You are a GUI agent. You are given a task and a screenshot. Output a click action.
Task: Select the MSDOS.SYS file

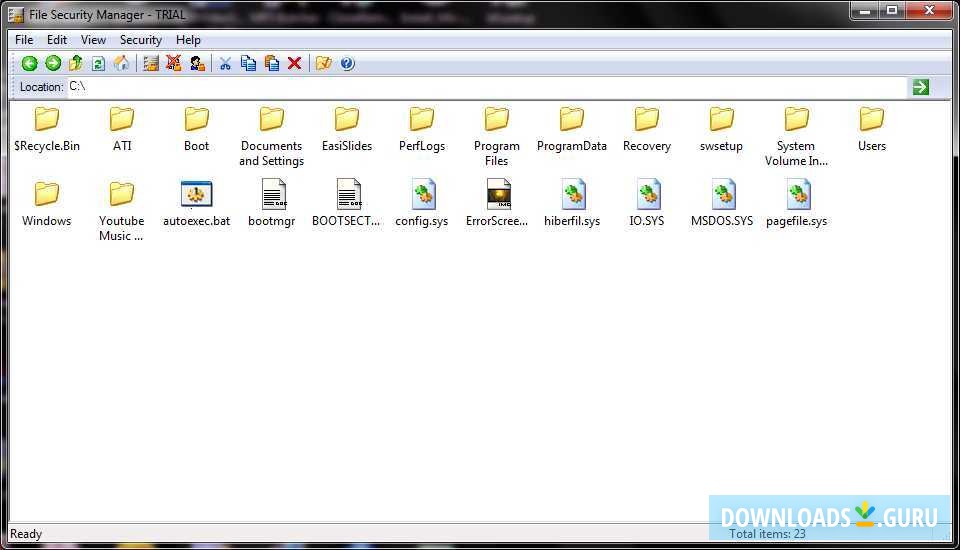click(722, 204)
